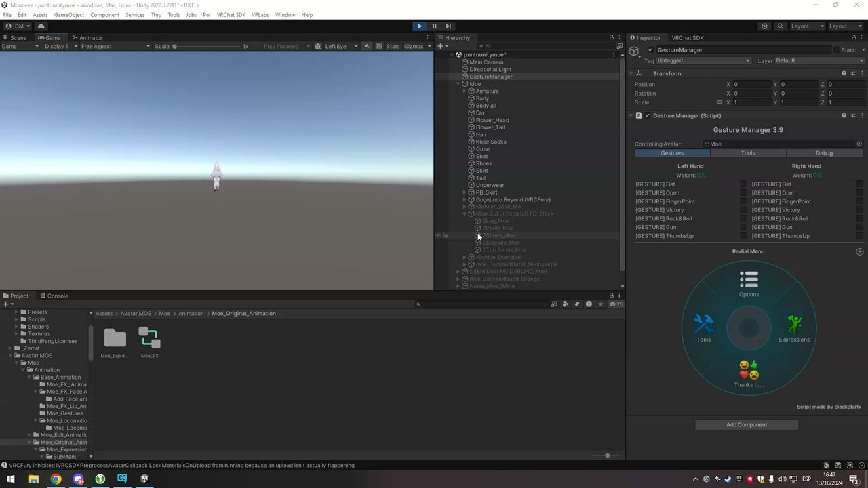
Task: Open Chrome from the Windows taskbar
Action: click(56, 479)
